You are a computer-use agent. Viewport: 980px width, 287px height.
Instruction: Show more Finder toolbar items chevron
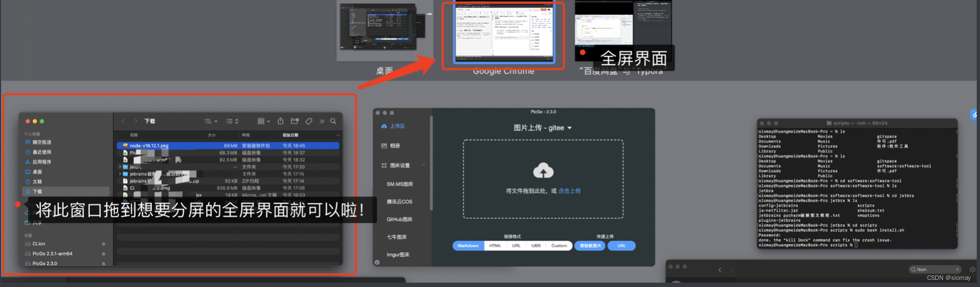tap(322, 121)
